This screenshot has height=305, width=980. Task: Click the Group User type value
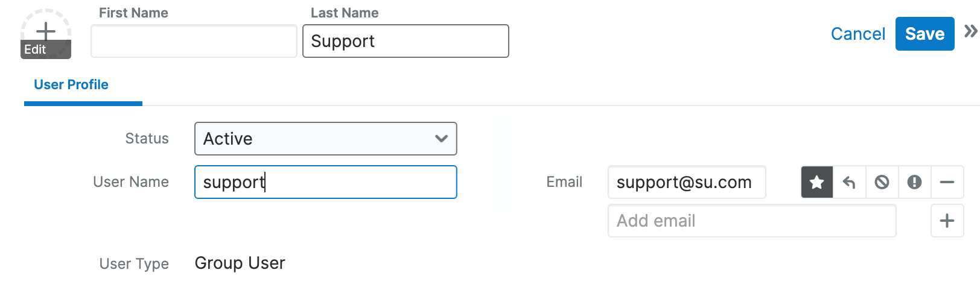(x=240, y=263)
